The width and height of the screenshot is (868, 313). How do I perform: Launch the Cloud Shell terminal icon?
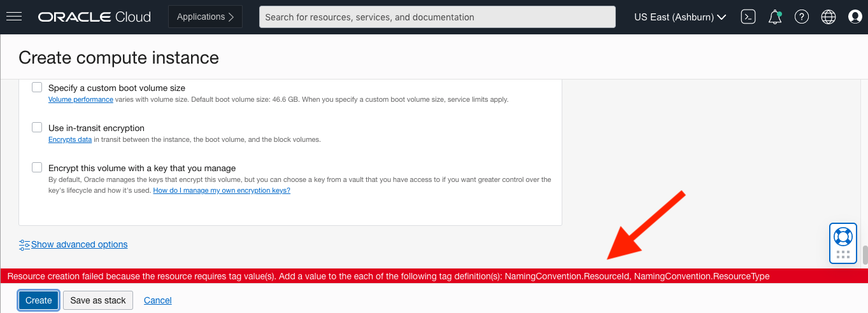748,17
